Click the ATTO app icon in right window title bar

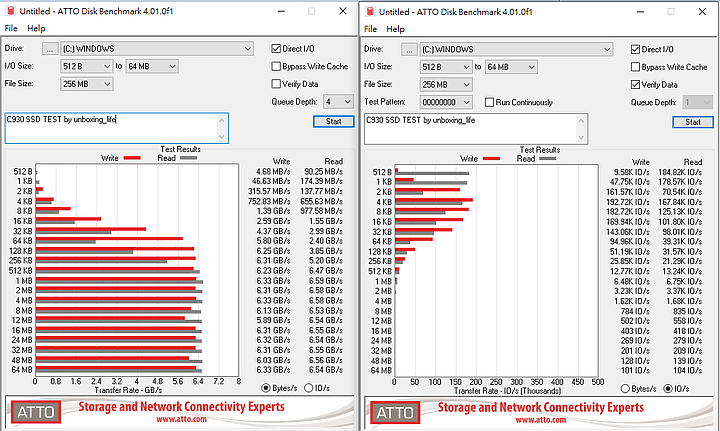[369, 12]
